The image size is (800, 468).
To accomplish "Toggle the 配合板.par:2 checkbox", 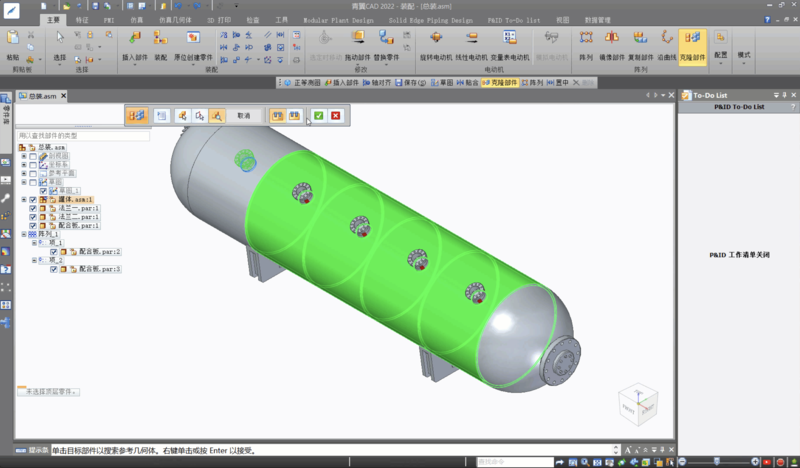I will [x=53, y=252].
